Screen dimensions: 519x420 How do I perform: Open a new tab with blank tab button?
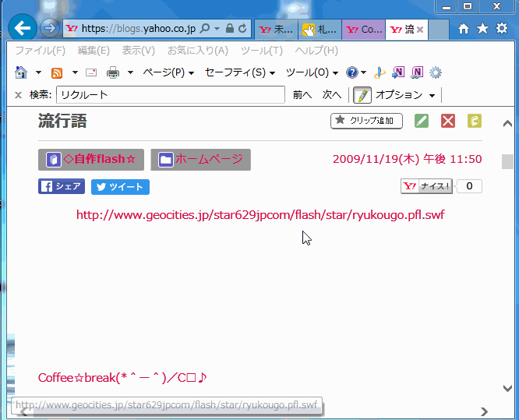(439, 30)
